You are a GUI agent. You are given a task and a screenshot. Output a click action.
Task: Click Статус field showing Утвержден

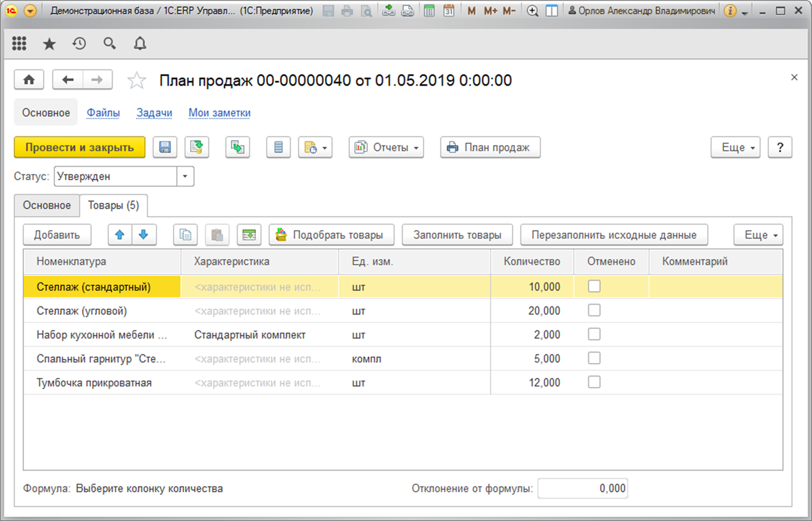click(116, 176)
